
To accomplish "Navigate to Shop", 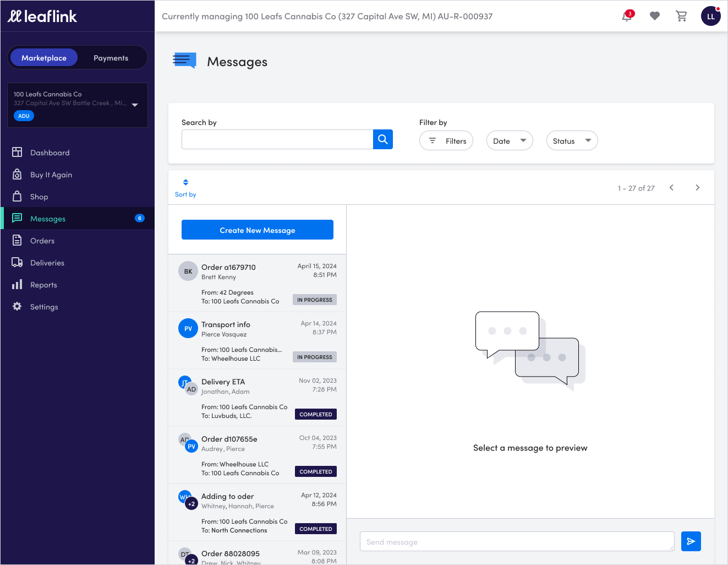I will pyautogui.click(x=78, y=197).
